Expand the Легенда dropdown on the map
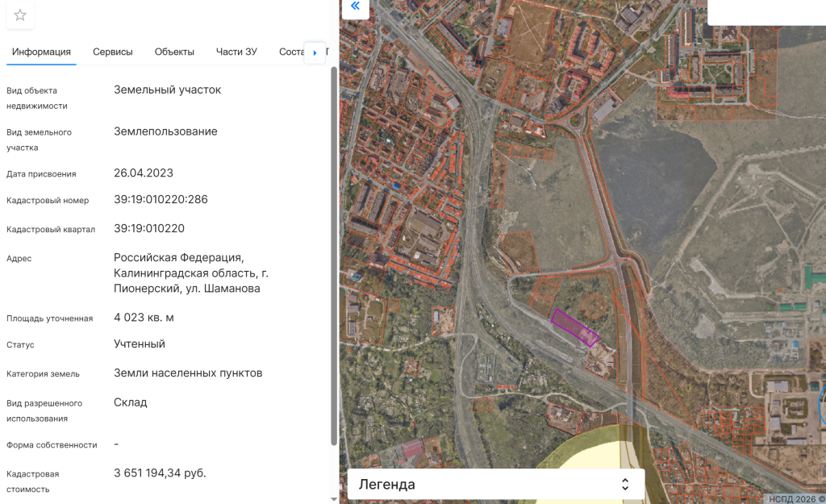Image resolution: width=826 pixels, height=504 pixels. [x=495, y=484]
